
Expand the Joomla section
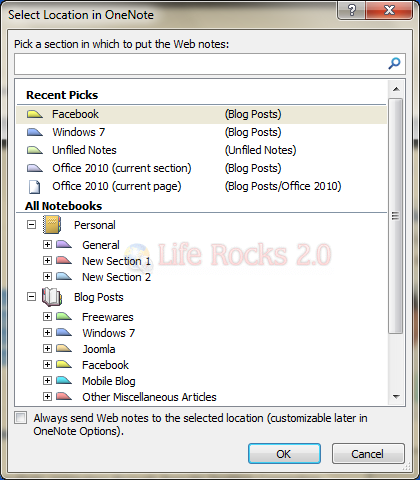click(47, 348)
